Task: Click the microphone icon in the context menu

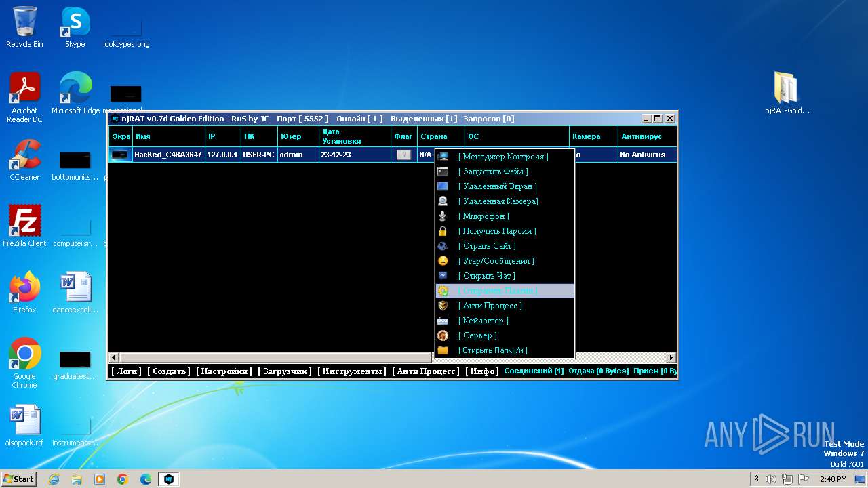Action: 443,216
